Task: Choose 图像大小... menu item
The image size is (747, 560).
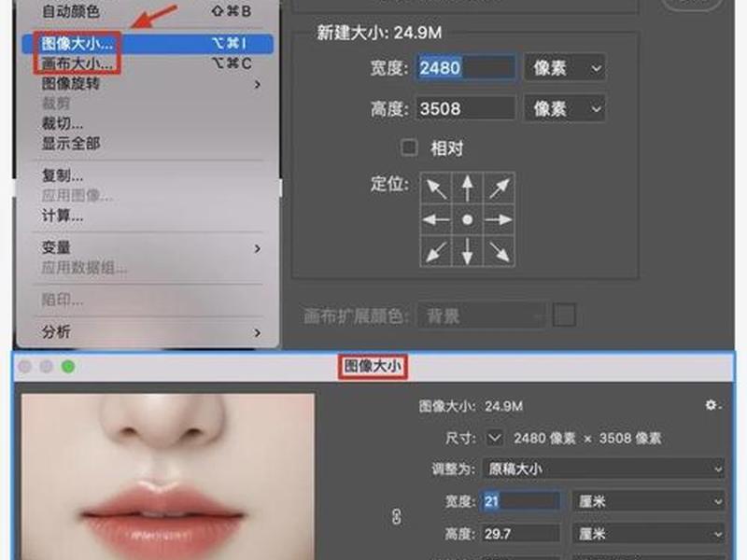Action: click(148, 43)
